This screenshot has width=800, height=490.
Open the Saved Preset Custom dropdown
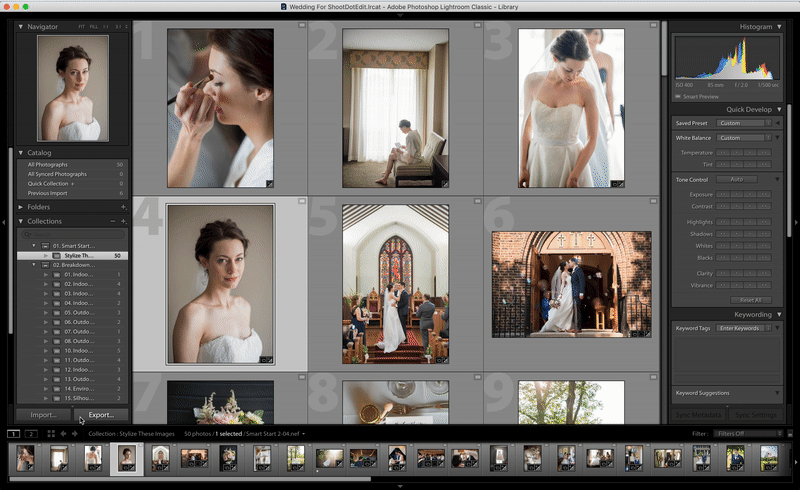coord(744,123)
